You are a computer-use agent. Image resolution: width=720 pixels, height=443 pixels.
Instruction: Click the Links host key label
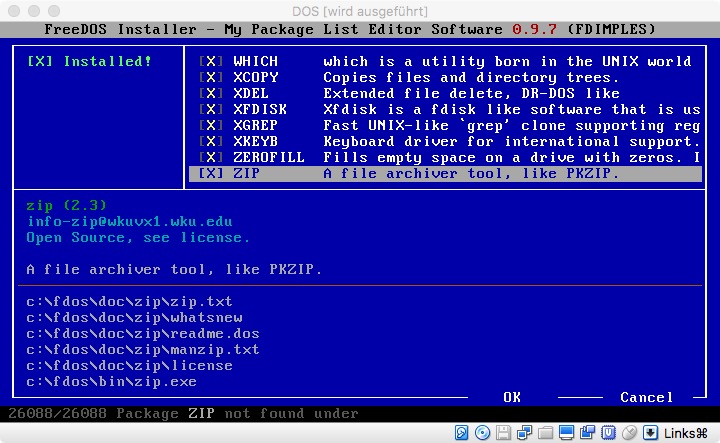click(686, 433)
